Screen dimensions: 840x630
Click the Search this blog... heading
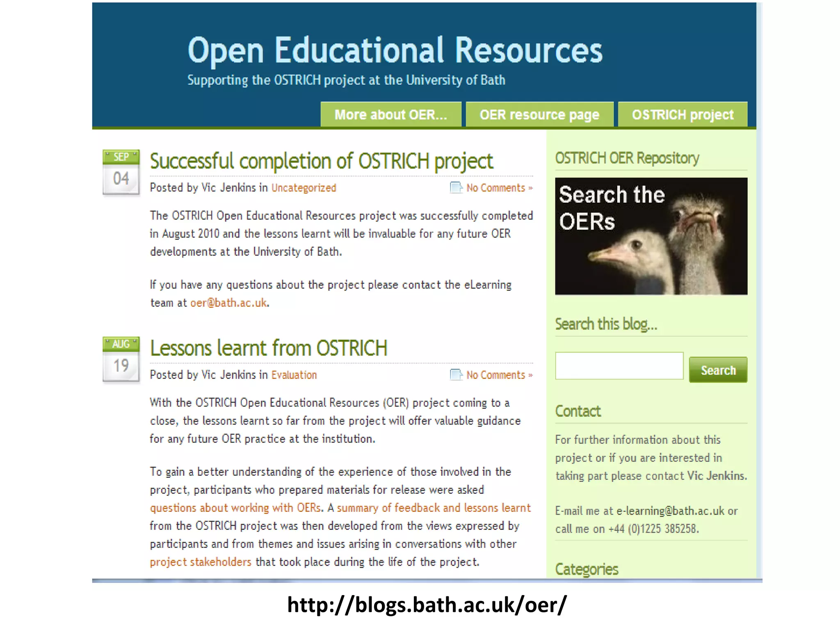coord(606,324)
